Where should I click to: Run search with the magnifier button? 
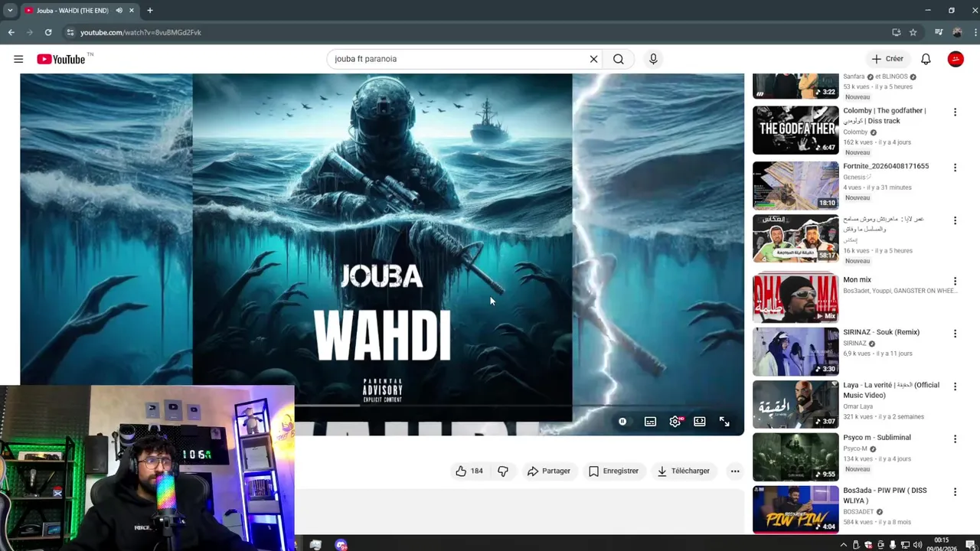[619, 59]
